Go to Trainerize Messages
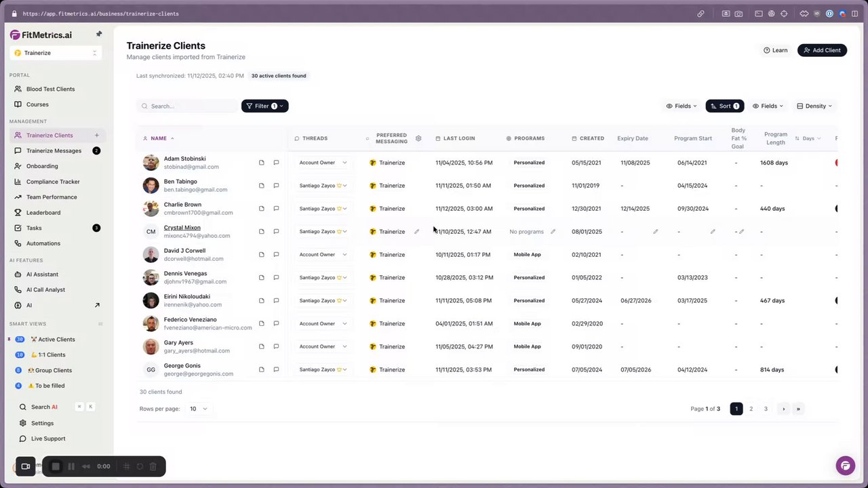868x488 pixels. click(x=54, y=150)
